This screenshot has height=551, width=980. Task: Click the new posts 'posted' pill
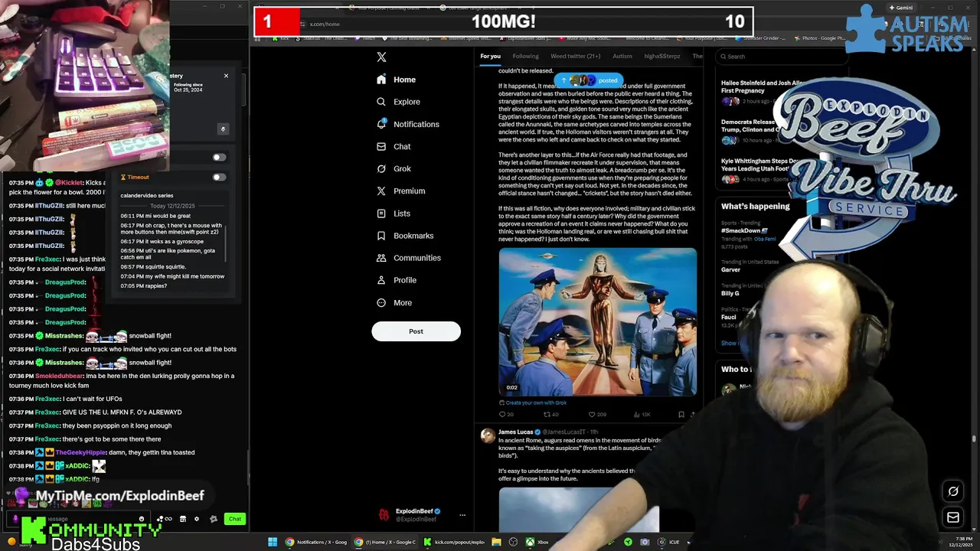pos(588,80)
